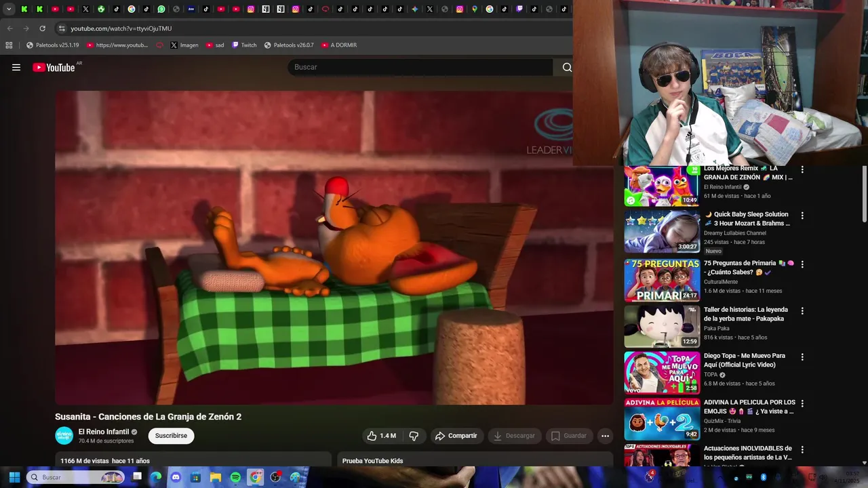
Task: Open Los Mejores Remix Granja de Zenón thumbnail
Action: [x=662, y=186]
